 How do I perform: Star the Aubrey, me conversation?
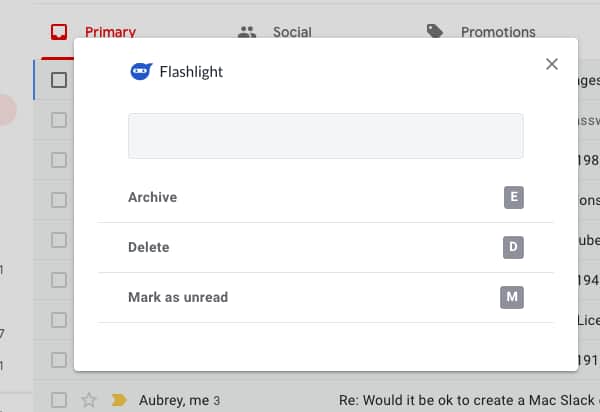point(88,400)
